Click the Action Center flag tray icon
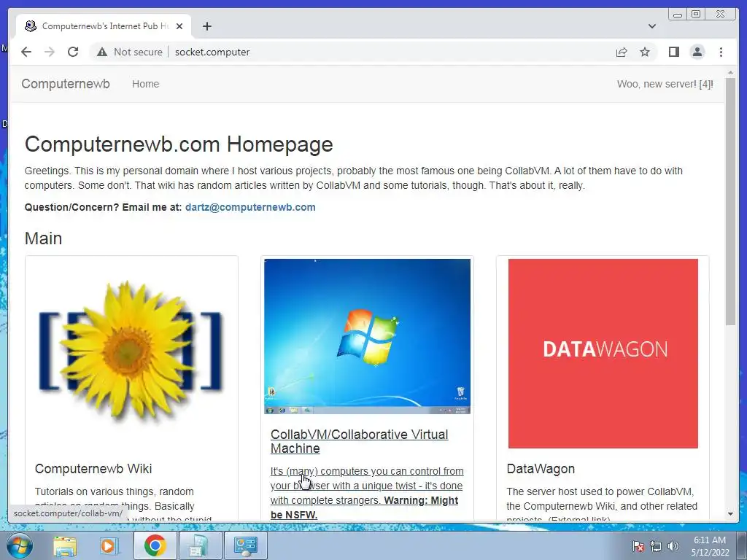Image resolution: width=747 pixels, height=560 pixels. point(638,546)
